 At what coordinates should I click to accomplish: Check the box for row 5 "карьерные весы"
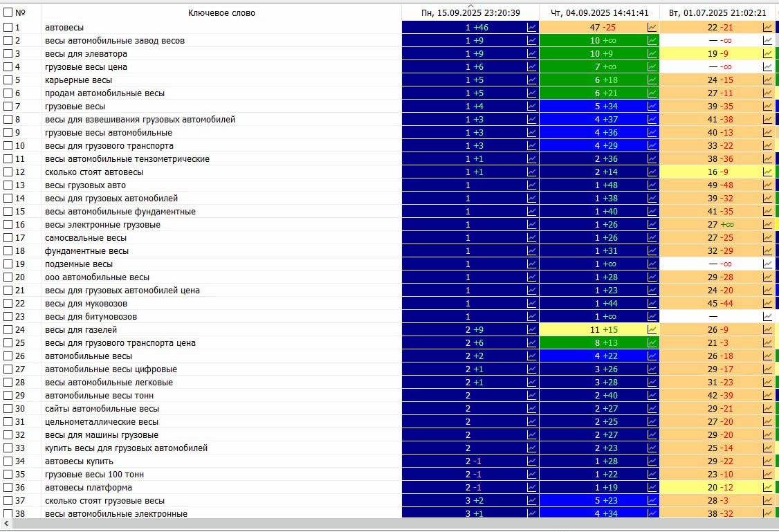(x=8, y=80)
